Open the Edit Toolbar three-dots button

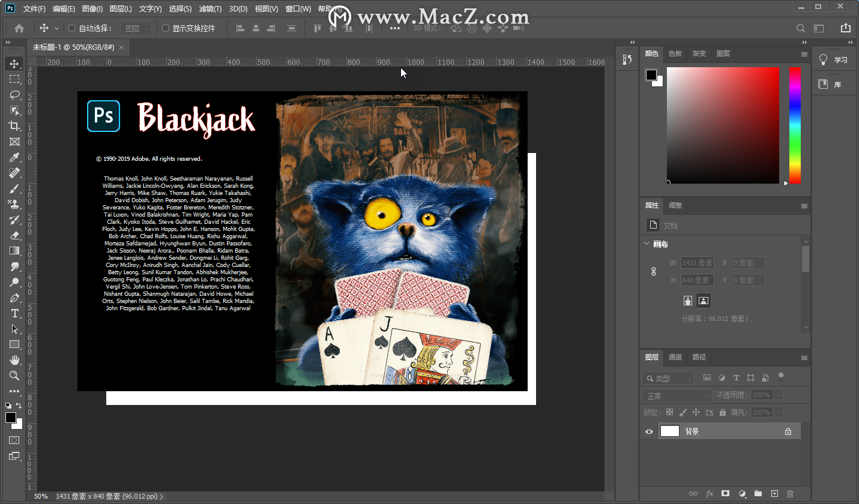(14, 391)
